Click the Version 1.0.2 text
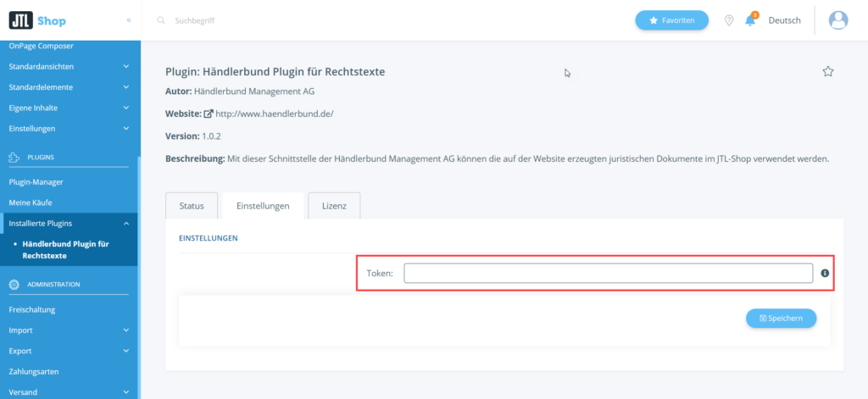The width and height of the screenshot is (868, 399). click(193, 136)
